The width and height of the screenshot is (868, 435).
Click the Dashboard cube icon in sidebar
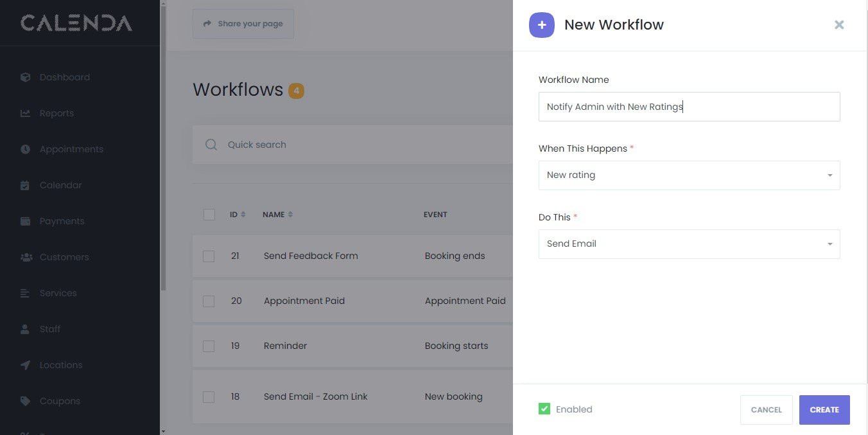[26, 77]
